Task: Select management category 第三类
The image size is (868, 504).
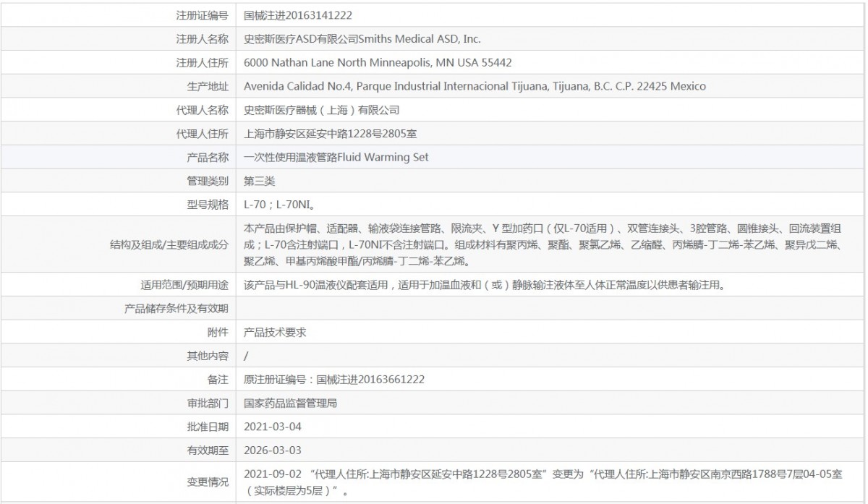Action: pyautogui.click(x=260, y=181)
